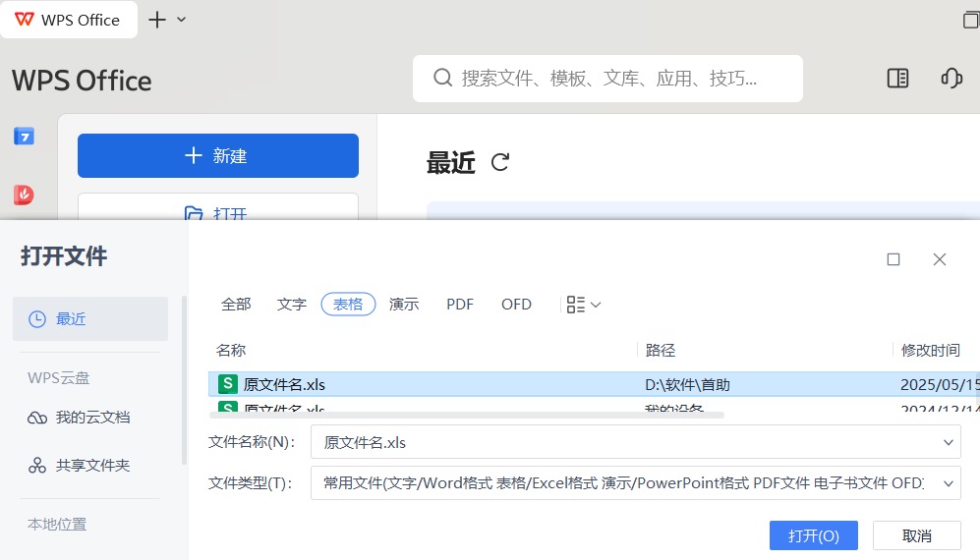Open the blue calendar sidebar app
The height and width of the screenshot is (560, 980).
[24, 136]
